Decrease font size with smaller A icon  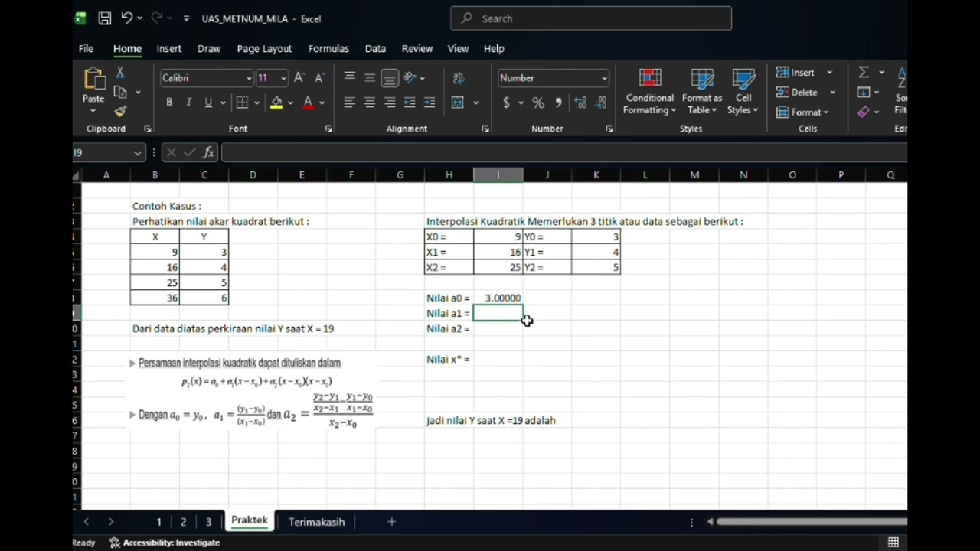[319, 78]
